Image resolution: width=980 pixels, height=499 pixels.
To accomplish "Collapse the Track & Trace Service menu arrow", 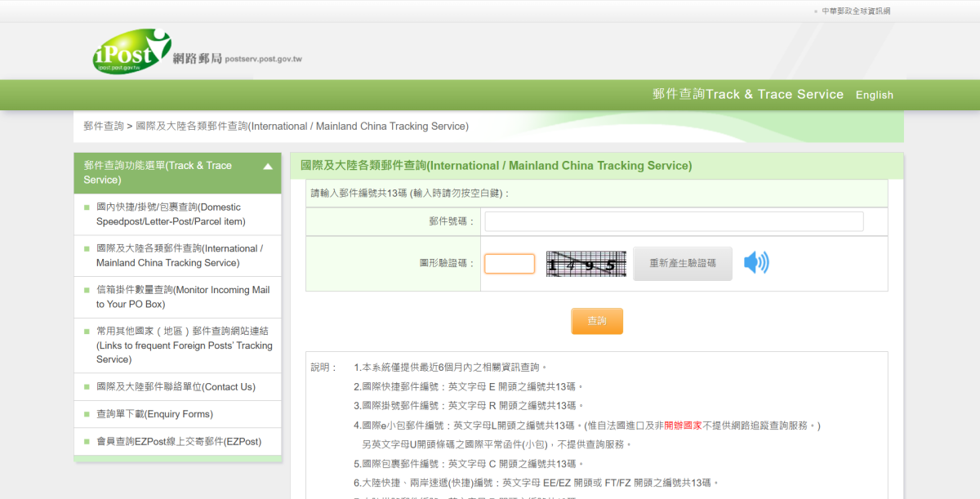I will 267,167.
